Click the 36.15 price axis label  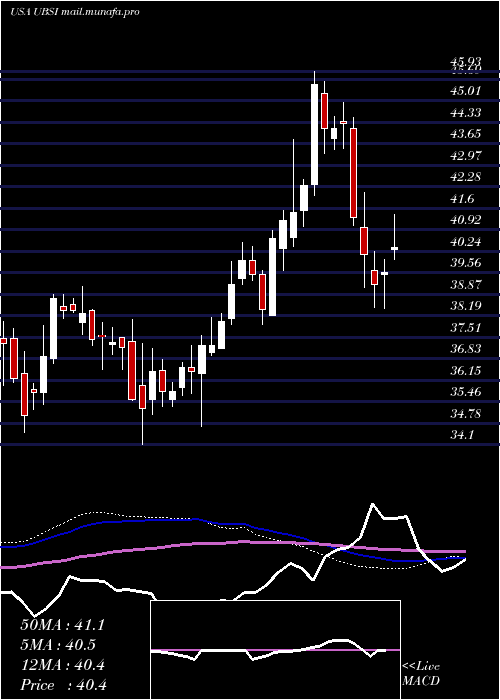(466, 371)
